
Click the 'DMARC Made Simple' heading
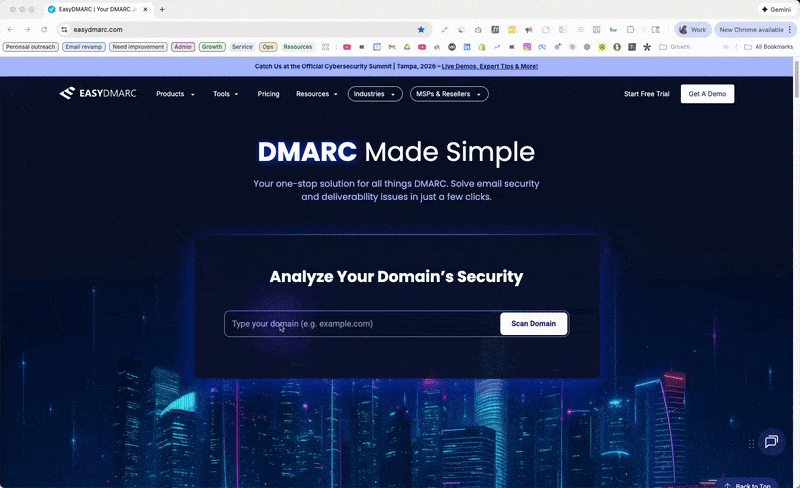pos(396,152)
